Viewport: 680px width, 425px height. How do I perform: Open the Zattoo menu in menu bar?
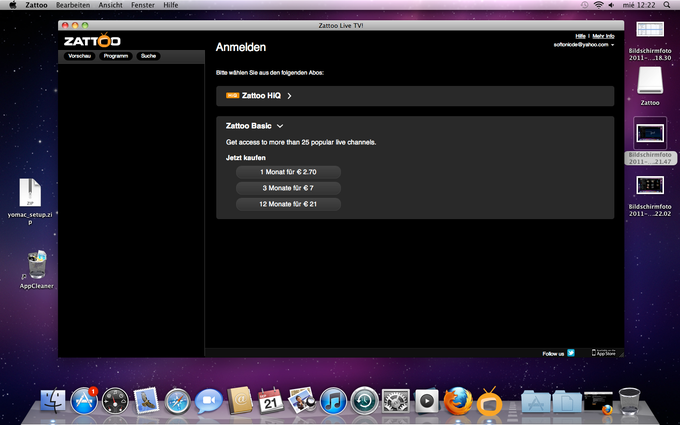click(x=36, y=5)
